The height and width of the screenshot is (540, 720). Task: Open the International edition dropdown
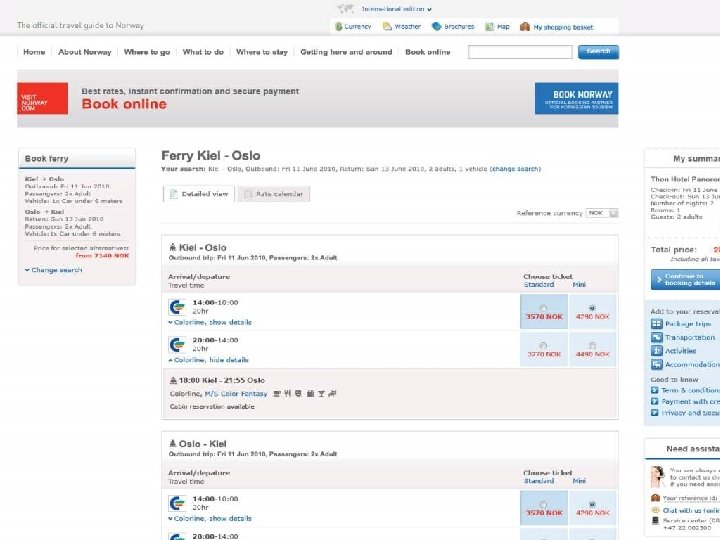pyautogui.click(x=396, y=9)
